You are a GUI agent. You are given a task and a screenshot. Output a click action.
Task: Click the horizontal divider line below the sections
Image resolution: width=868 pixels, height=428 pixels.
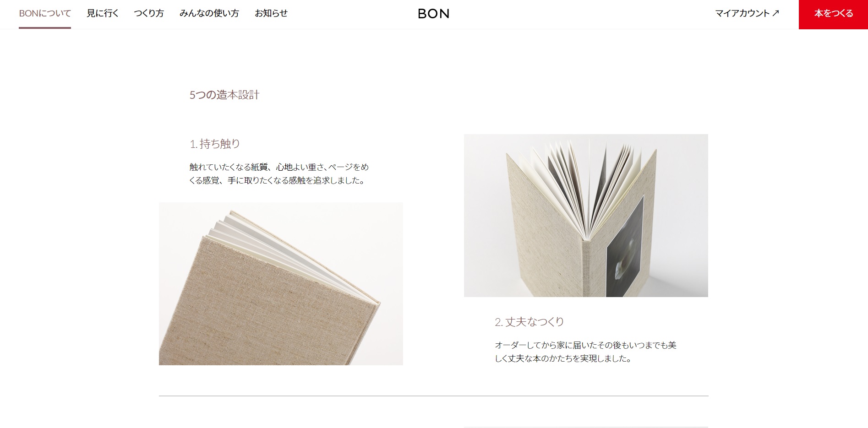[x=433, y=396]
